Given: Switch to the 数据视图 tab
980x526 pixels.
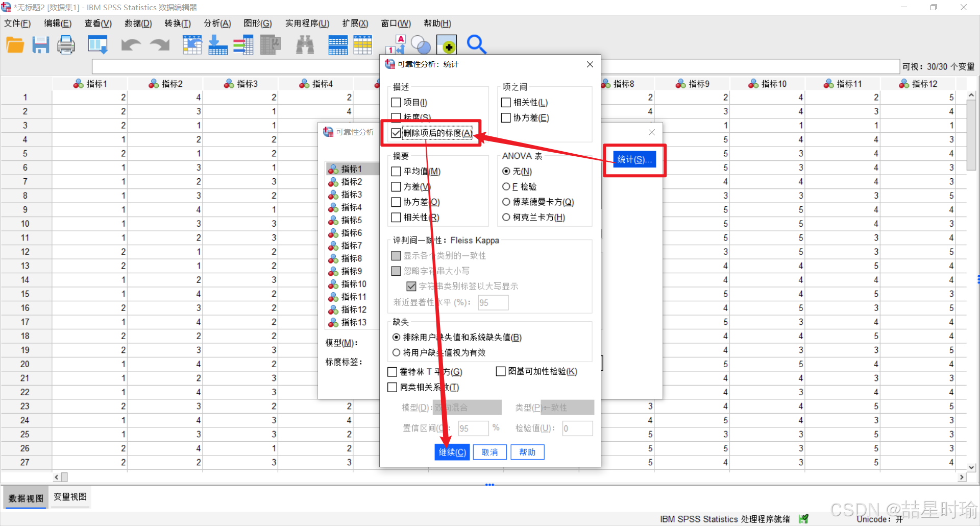Looking at the screenshot, I should (x=26, y=498).
